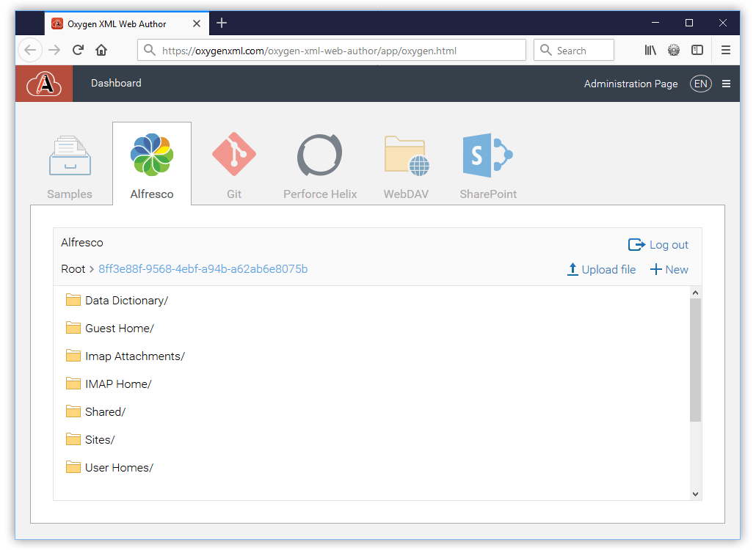Click the Imap Attachments folder icon
756x550 pixels.
pyautogui.click(x=73, y=356)
